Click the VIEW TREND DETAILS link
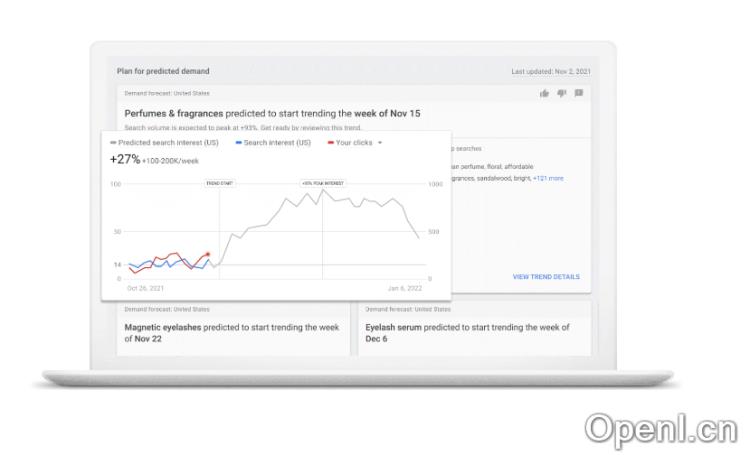Screen dimensions: 750x455 (x=546, y=277)
